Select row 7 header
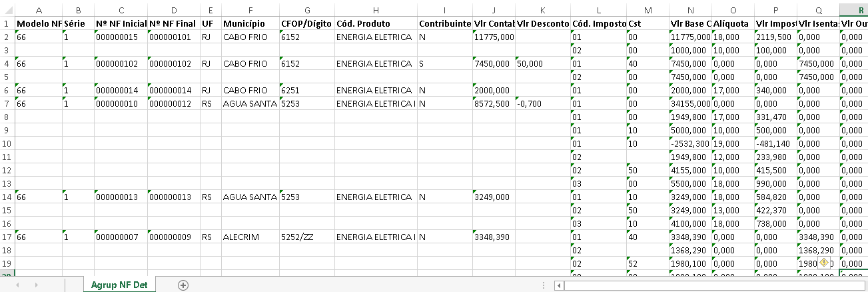The image size is (868, 292). (7, 103)
